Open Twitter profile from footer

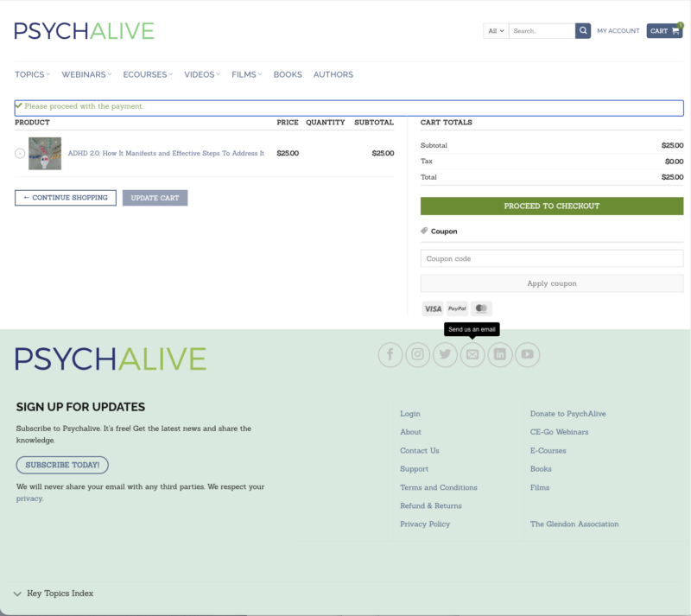pos(445,354)
